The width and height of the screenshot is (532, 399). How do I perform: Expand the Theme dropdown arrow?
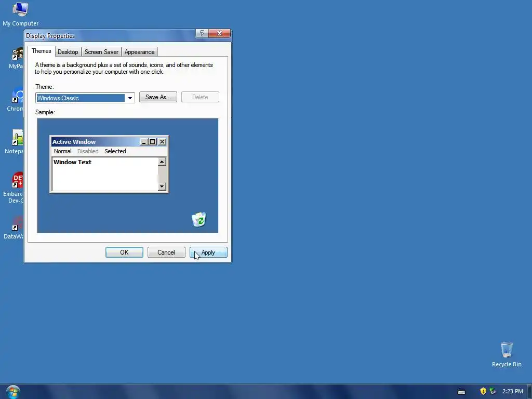pyautogui.click(x=130, y=98)
